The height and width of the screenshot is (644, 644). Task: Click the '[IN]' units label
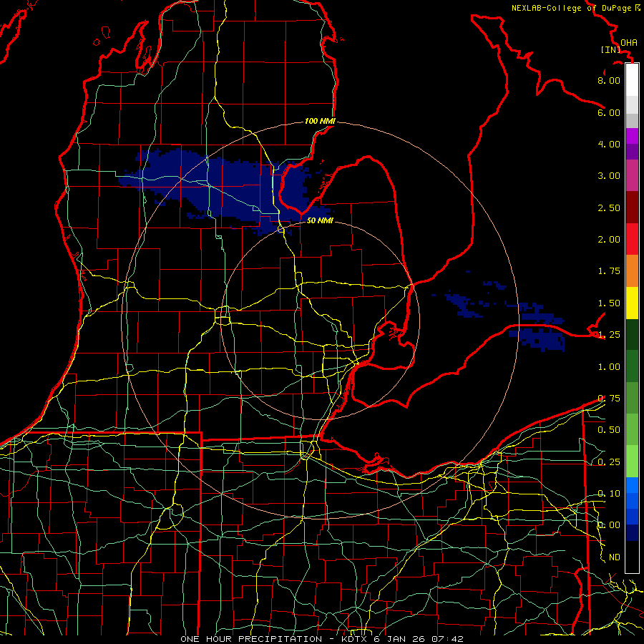610,49
